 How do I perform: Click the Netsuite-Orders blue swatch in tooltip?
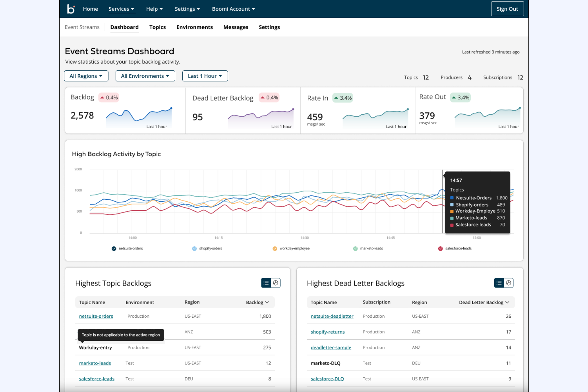pos(452,198)
